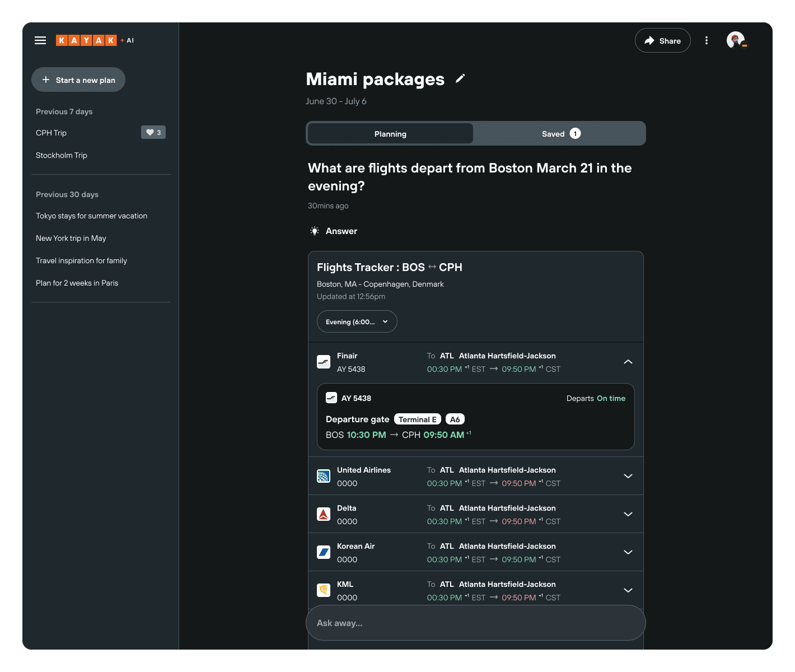This screenshot has width=795, height=672.
Task: Click the KAYAK AI logo
Action: pos(95,40)
